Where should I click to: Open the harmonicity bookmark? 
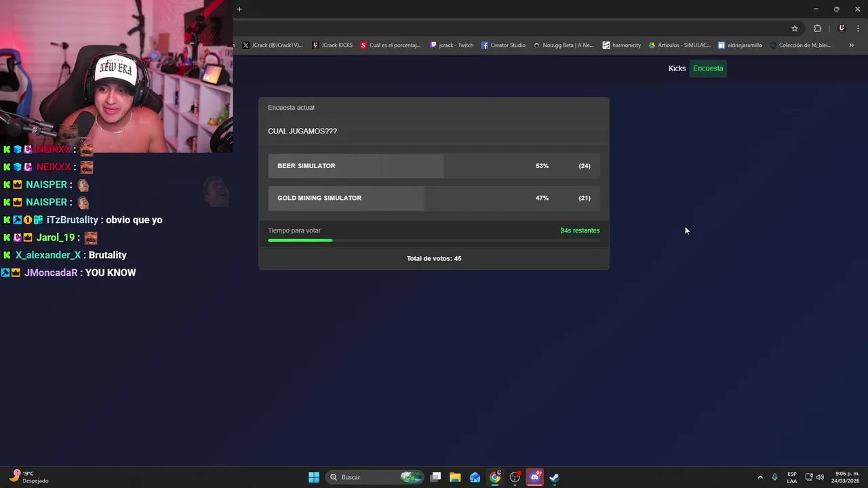tap(622, 45)
